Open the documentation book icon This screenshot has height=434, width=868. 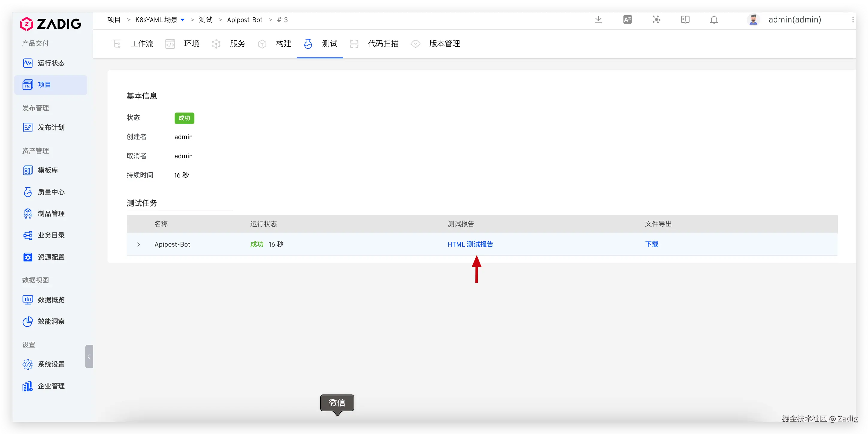685,19
